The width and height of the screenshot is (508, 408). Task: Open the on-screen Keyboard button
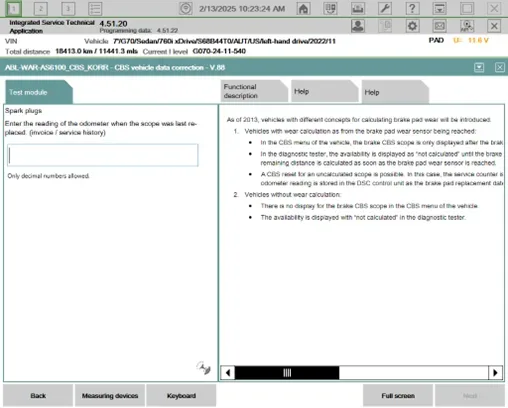point(181,396)
